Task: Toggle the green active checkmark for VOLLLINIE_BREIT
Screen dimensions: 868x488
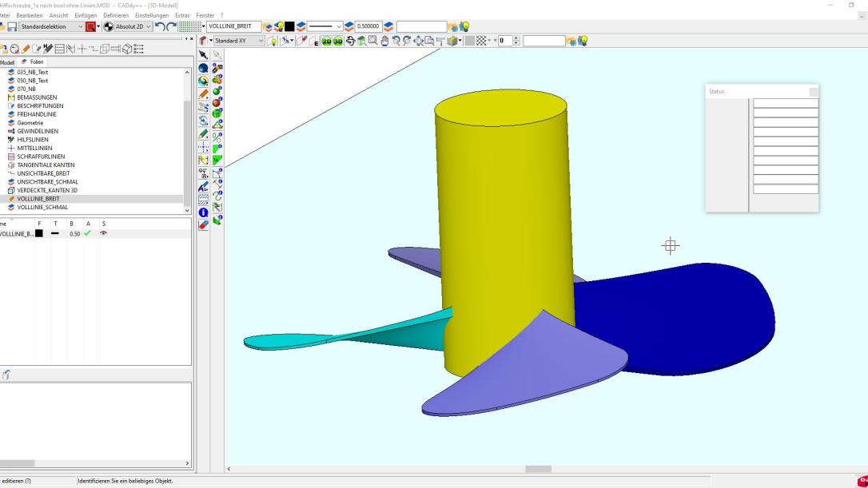Action: pos(88,233)
